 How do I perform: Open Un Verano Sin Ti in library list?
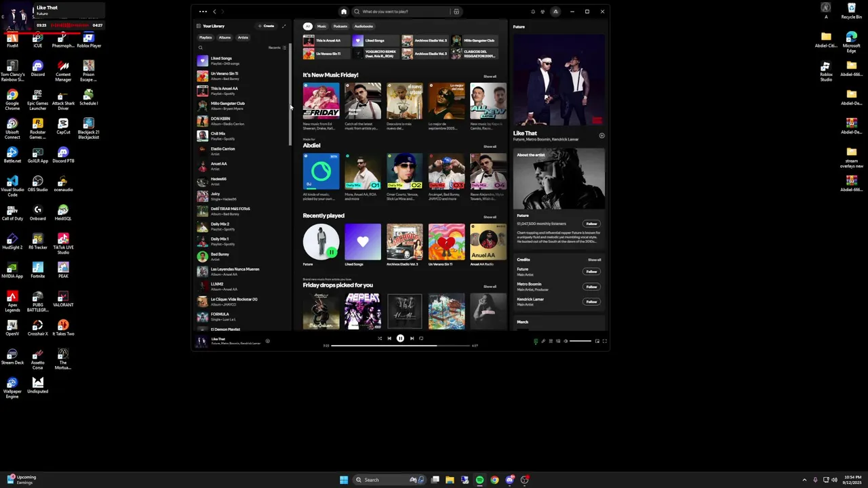[x=241, y=76]
